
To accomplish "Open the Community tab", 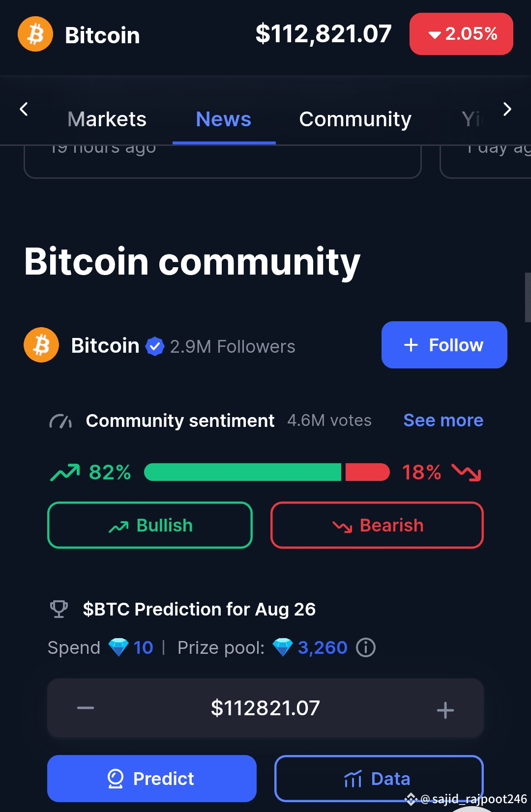I will pyautogui.click(x=355, y=119).
